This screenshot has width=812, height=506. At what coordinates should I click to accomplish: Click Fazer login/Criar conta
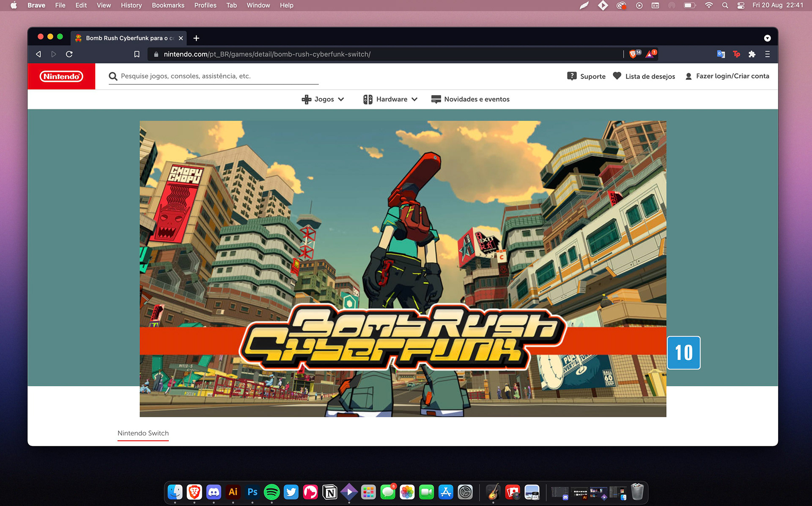tap(727, 76)
